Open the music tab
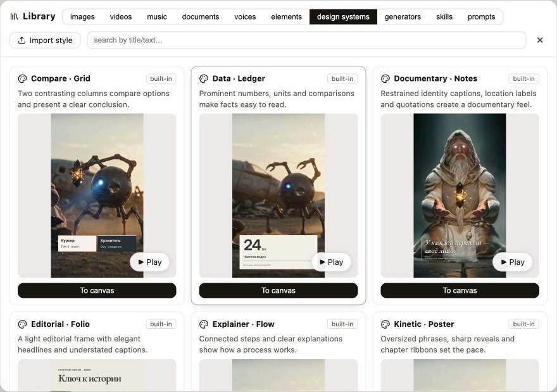Image resolution: width=557 pixels, height=392 pixels. pos(157,16)
